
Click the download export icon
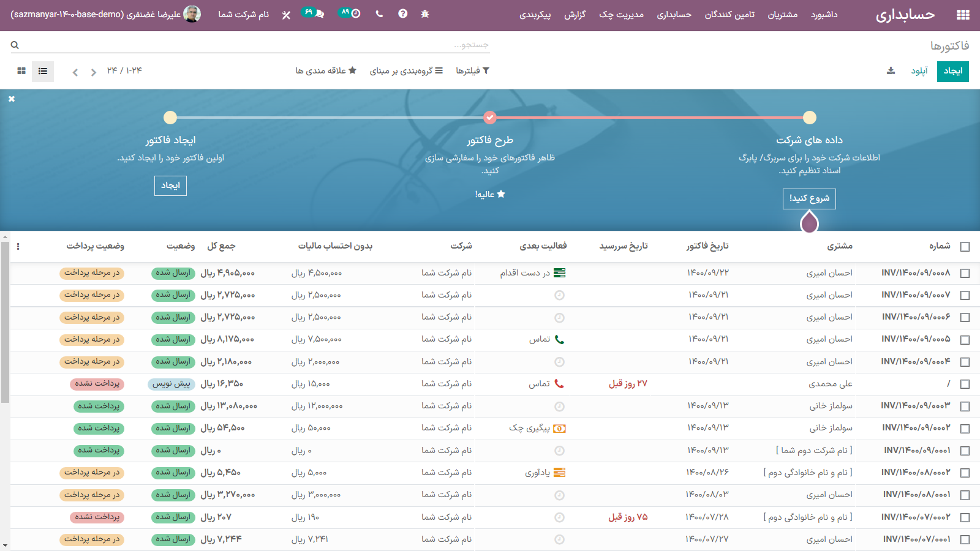coord(891,71)
